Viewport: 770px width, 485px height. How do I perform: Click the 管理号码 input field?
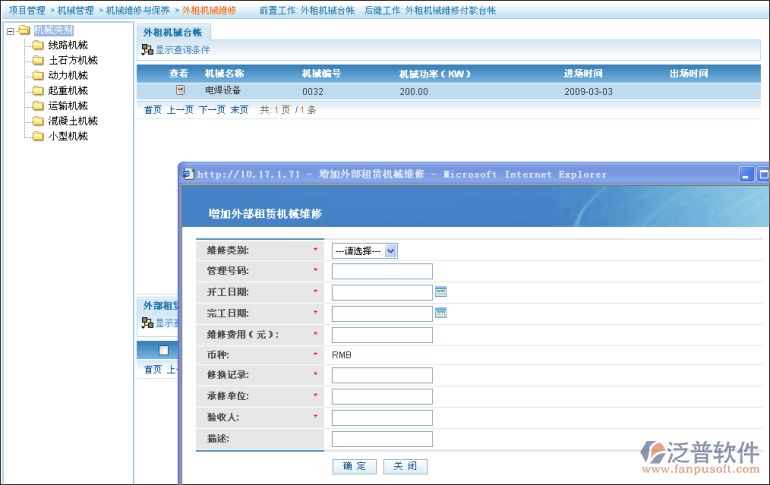pos(382,271)
